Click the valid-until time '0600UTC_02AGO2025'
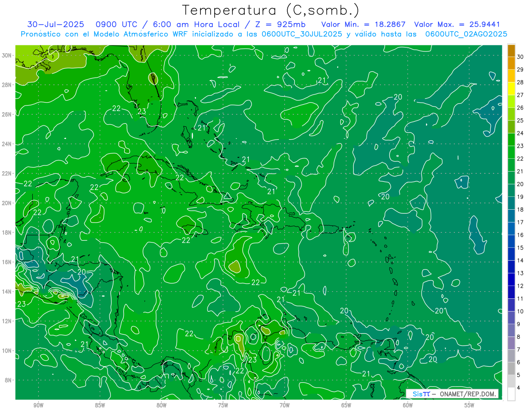The height and width of the screenshot is (411, 532). [x=466, y=34]
